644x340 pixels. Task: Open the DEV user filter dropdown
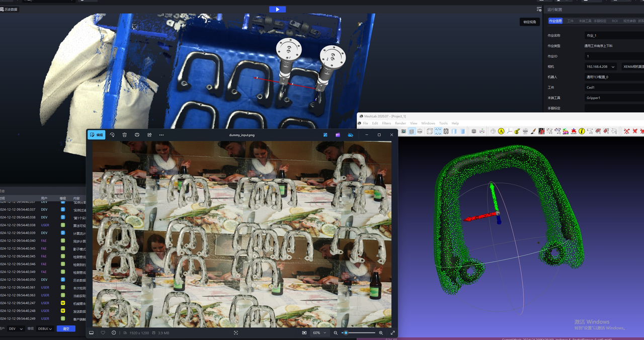point(16,328)
